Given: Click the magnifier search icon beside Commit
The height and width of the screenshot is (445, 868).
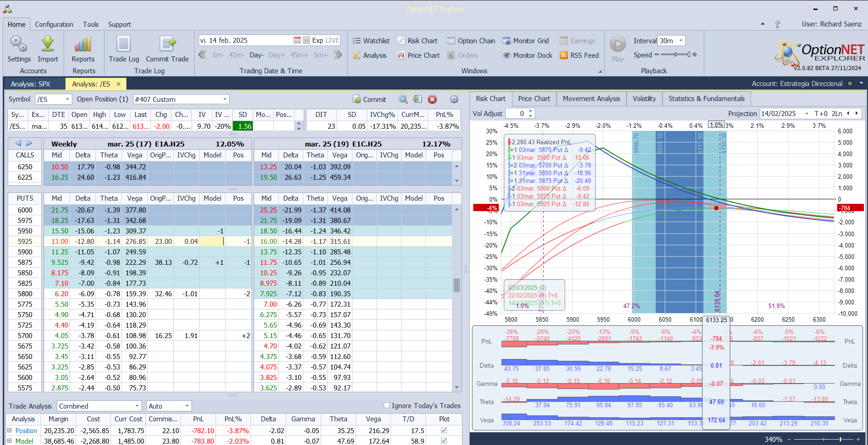Looking at the screenshot, I should [x=403, y=99].
